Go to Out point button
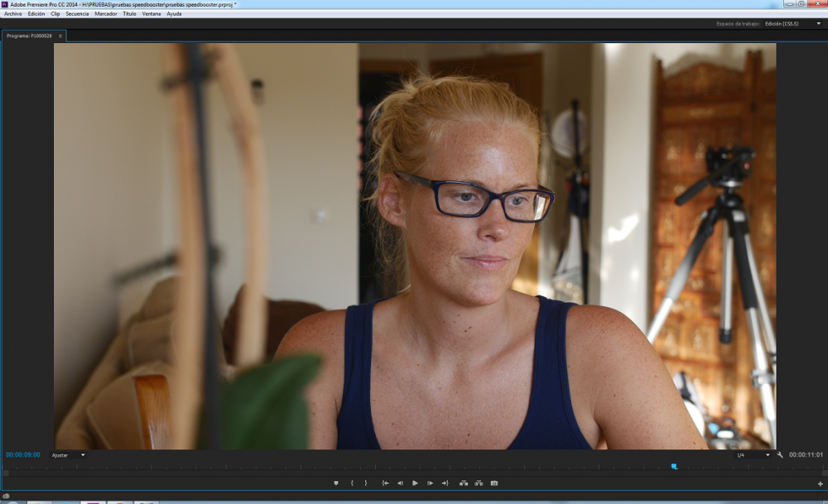This screenshot has height=504, width=828. click(445, 482)
